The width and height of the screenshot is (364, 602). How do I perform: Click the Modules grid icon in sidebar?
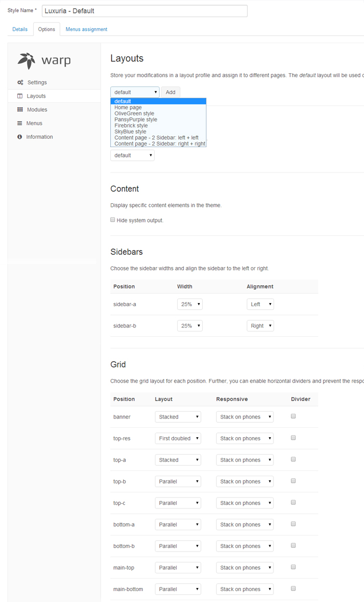[20, 110]
